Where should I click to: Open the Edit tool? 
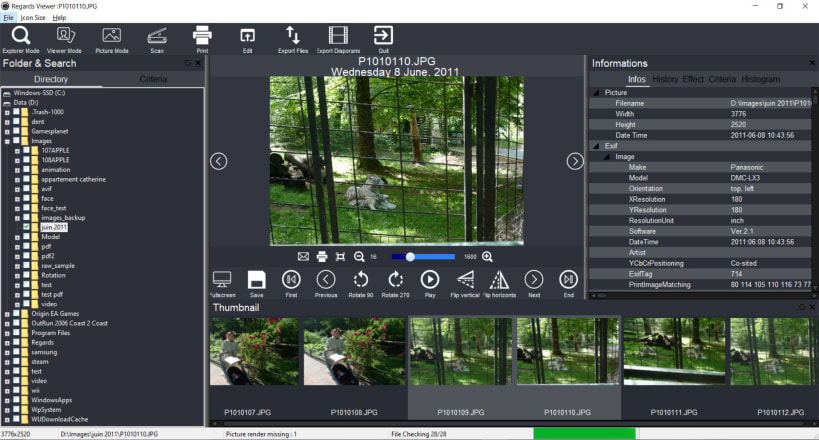coord(248,40)
